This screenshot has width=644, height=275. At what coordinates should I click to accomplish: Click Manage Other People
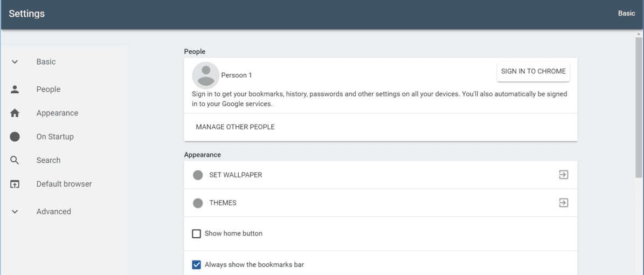[236, 127]
